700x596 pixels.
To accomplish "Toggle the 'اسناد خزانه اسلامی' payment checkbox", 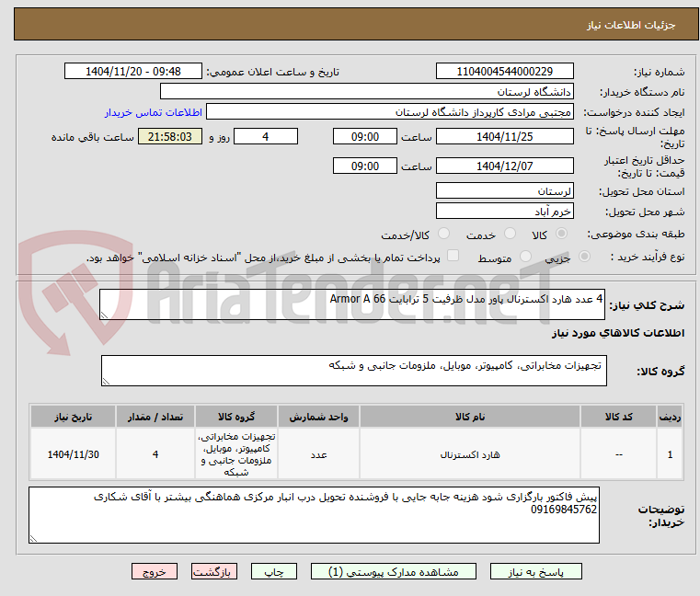I will click(x=453, y=256).
